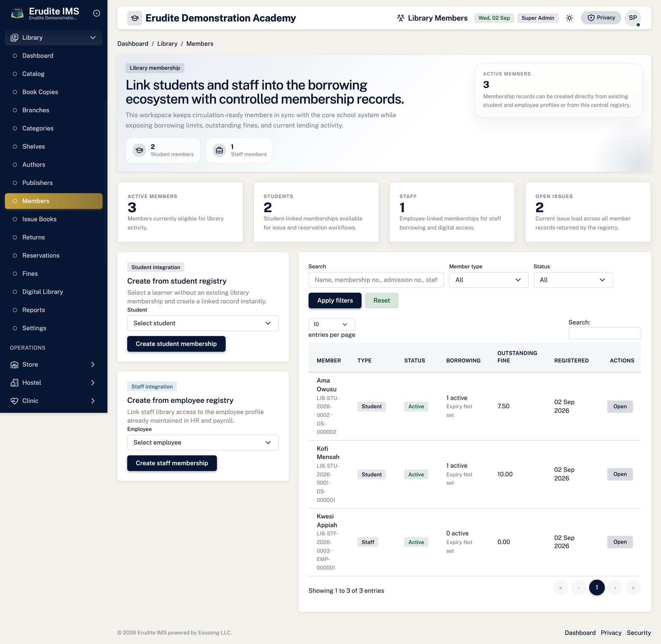Click the Security footer link
Screen dimensions: 661x644
click(639, 633)
